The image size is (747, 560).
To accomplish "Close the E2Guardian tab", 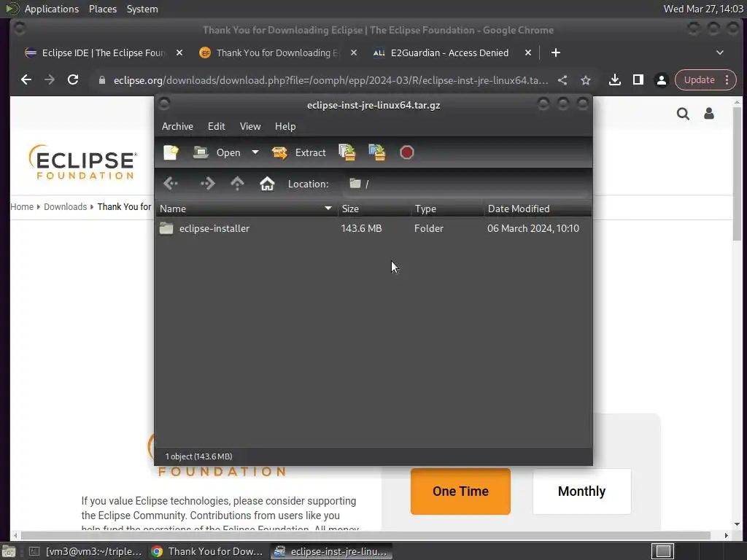I will [528, 52].
